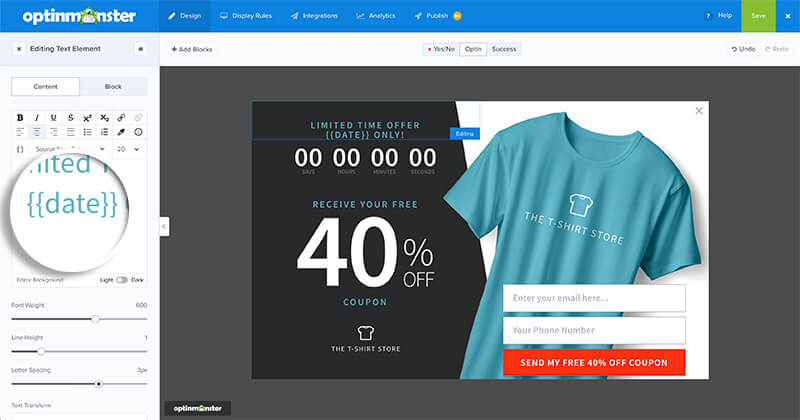Save the campaign
800x420 pixels.
pyautogui.click(x=758, y=16)
